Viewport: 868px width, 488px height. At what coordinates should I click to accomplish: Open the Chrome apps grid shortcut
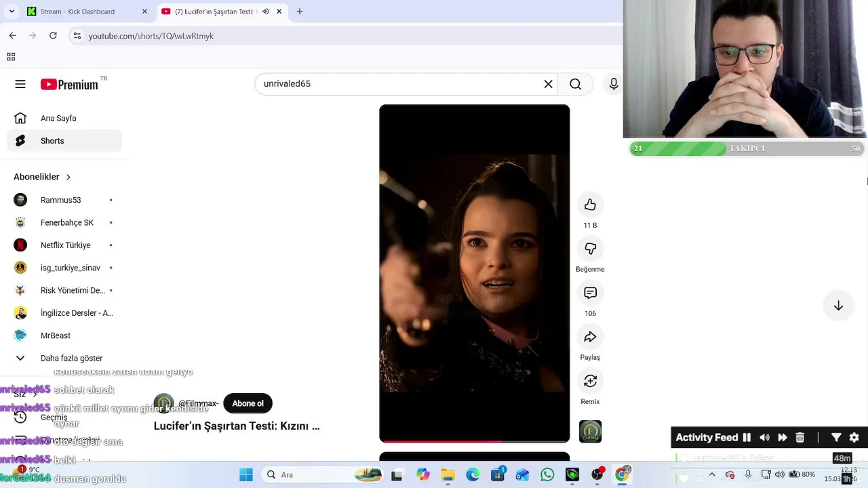[x=11, y=57]
